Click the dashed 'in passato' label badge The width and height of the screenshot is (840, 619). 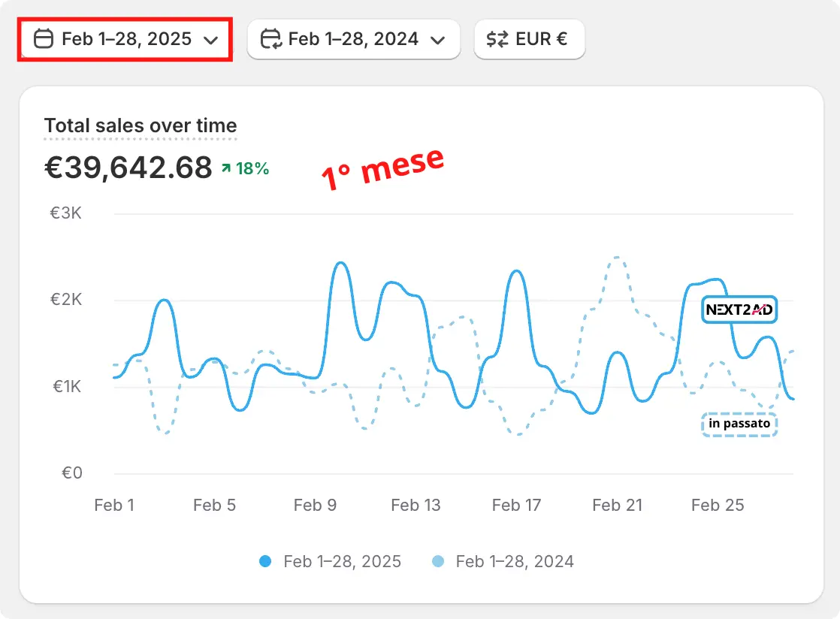[739, 424]
